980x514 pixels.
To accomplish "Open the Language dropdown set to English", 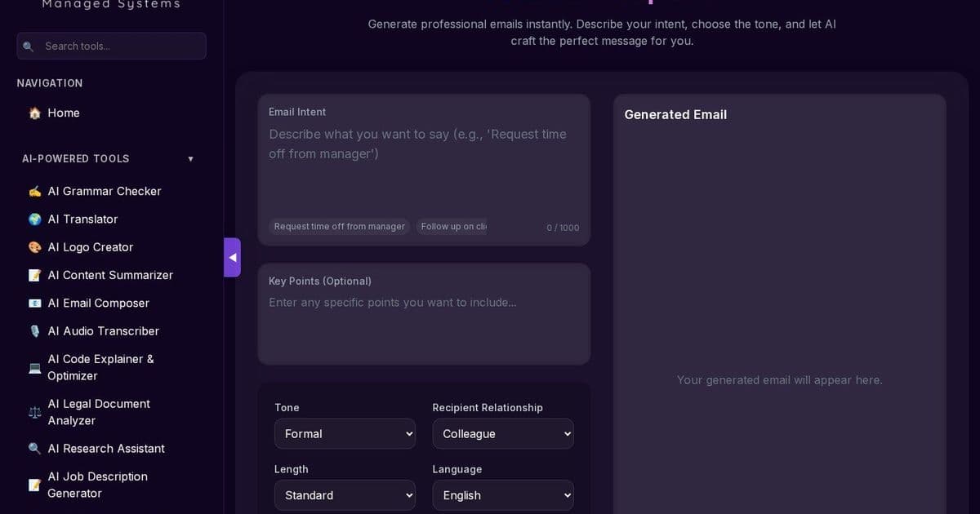I will click(x=503, y=495).
